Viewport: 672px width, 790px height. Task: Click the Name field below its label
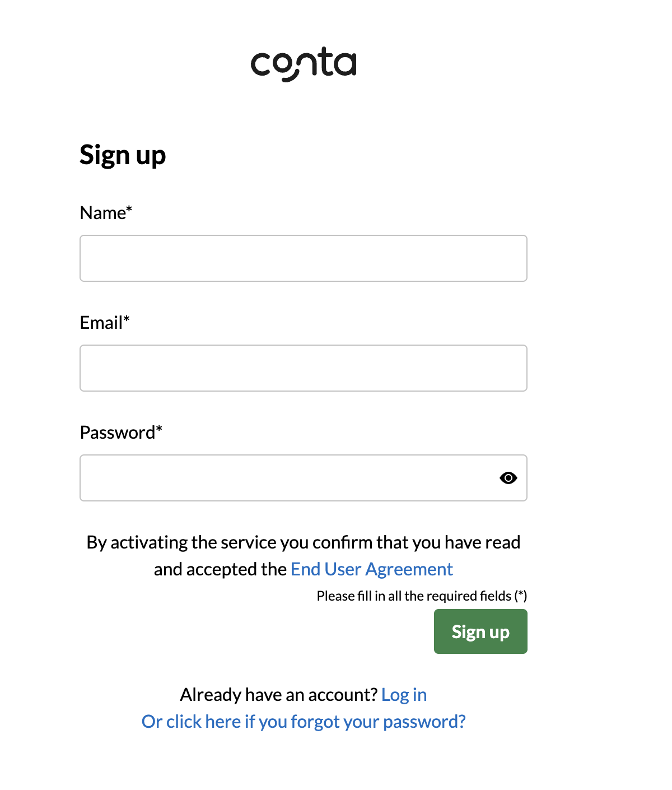click(x=303, y=258)
